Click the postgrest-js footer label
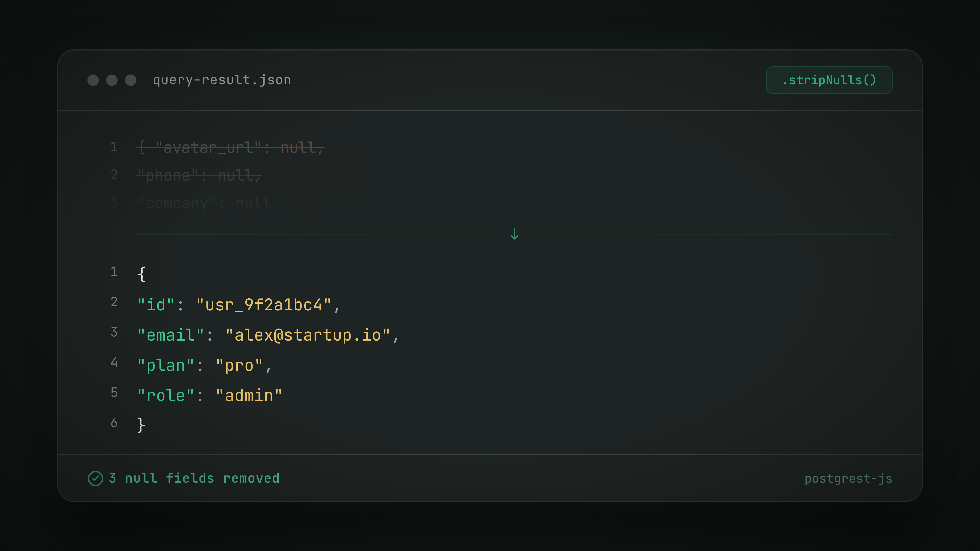980x551 pixels. coord(848,478)
